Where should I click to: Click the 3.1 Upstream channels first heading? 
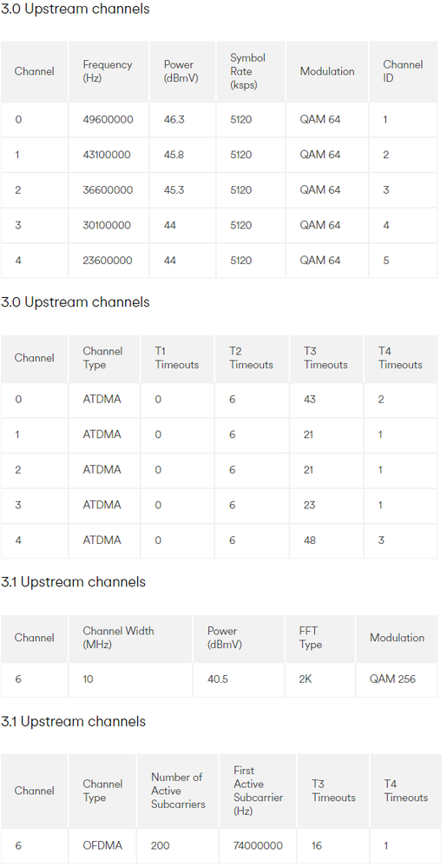(x=73, y=582)
